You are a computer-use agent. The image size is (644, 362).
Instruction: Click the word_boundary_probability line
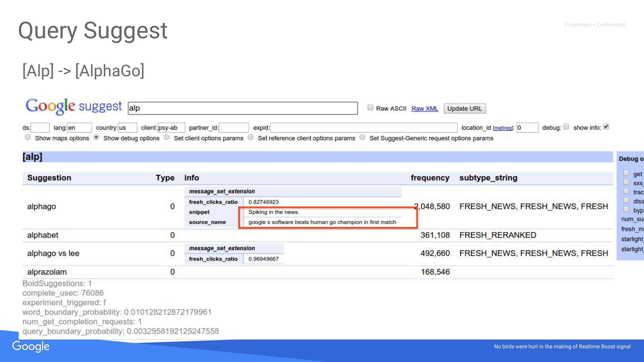(x=117, y=312)
